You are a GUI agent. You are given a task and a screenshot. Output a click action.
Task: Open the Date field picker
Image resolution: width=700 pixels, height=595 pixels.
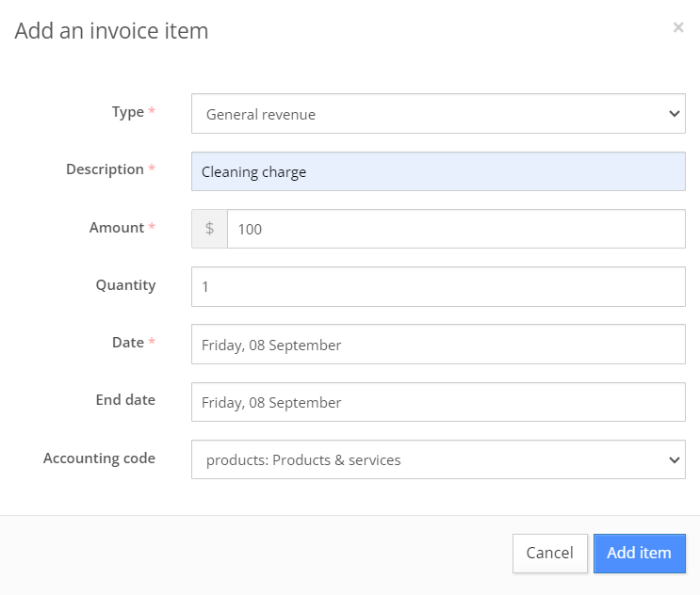click(438, 345)
